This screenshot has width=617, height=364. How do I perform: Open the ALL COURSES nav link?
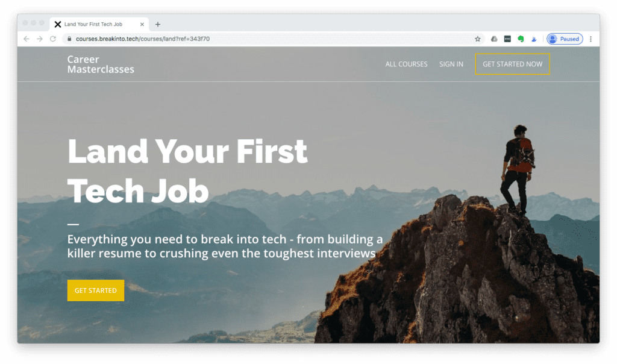point(406,64)
